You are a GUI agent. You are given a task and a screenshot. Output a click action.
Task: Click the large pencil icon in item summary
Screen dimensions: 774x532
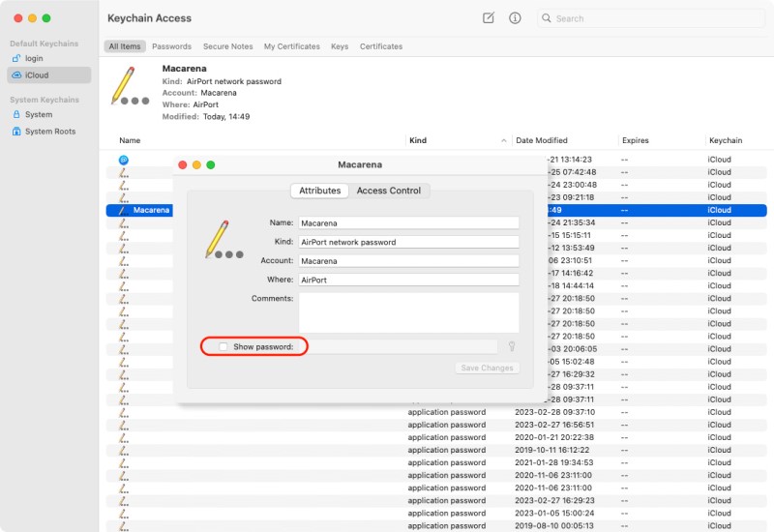(130, 86)
